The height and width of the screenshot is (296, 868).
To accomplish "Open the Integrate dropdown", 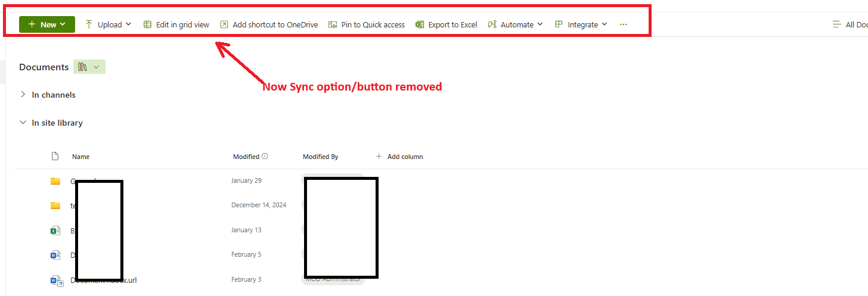I will click(x=581, y=24).
